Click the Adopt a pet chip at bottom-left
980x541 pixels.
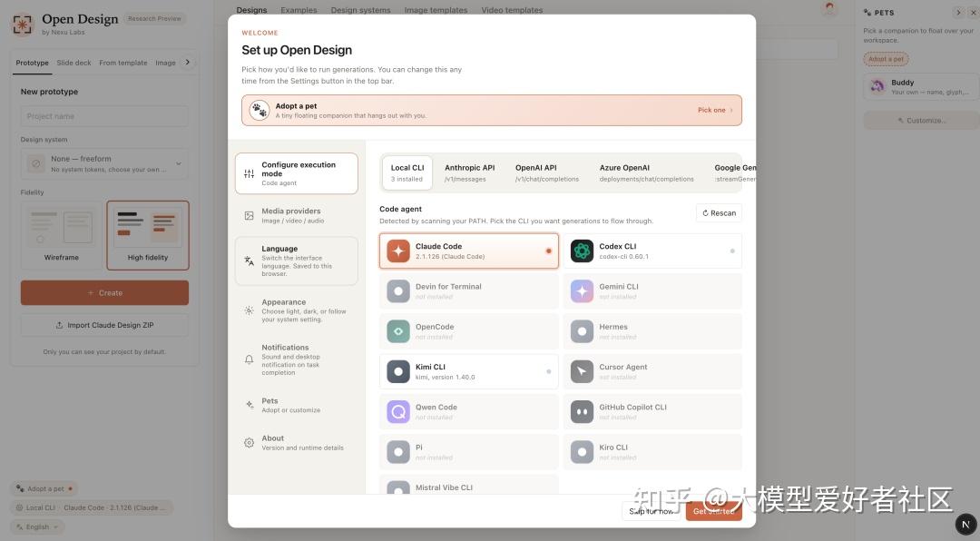(44, 488)
